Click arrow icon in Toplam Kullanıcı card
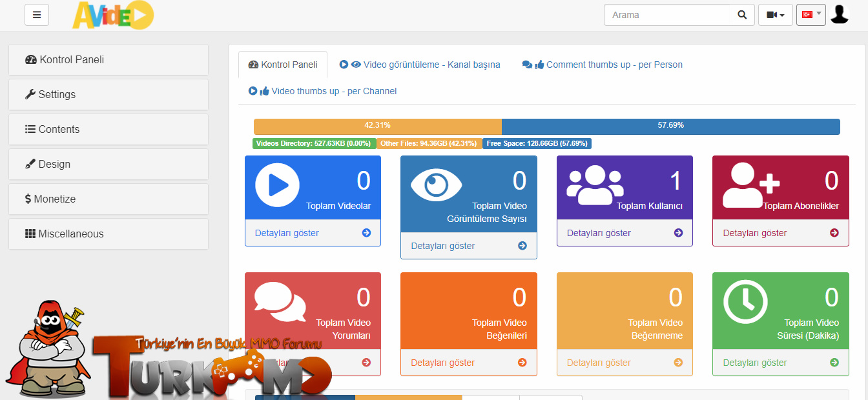The width and height of the screenshot is (868, 400). (678, 233)
